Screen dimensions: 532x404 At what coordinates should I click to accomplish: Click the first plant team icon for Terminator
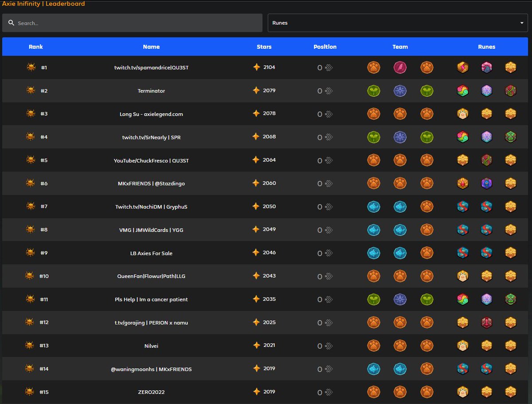[374, 91]
